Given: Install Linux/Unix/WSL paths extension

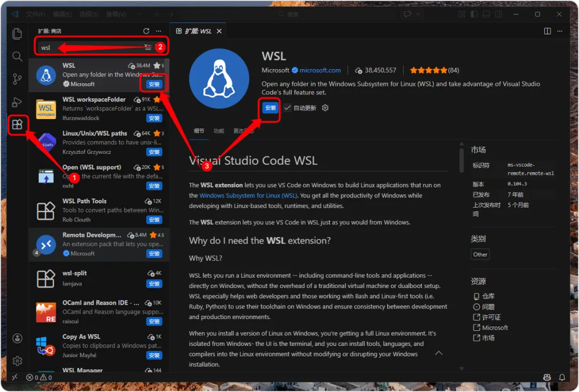Looking at the screenshot, I should 154,152.
